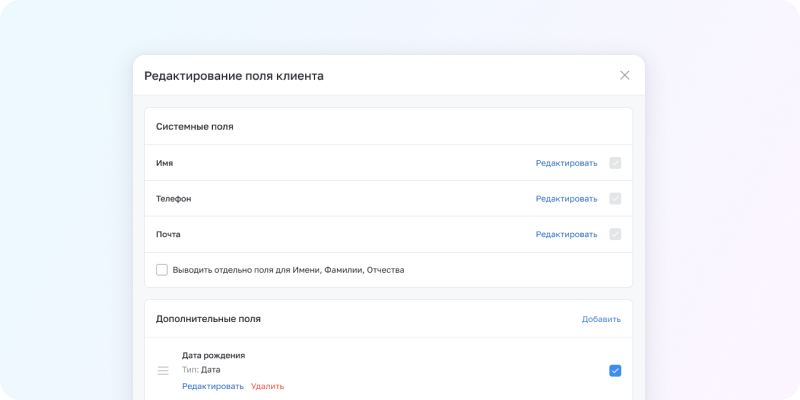Viewport: 800px width, 400px height.
Task: Click Редактировать under Дата рождения
Action: (212, 386)
